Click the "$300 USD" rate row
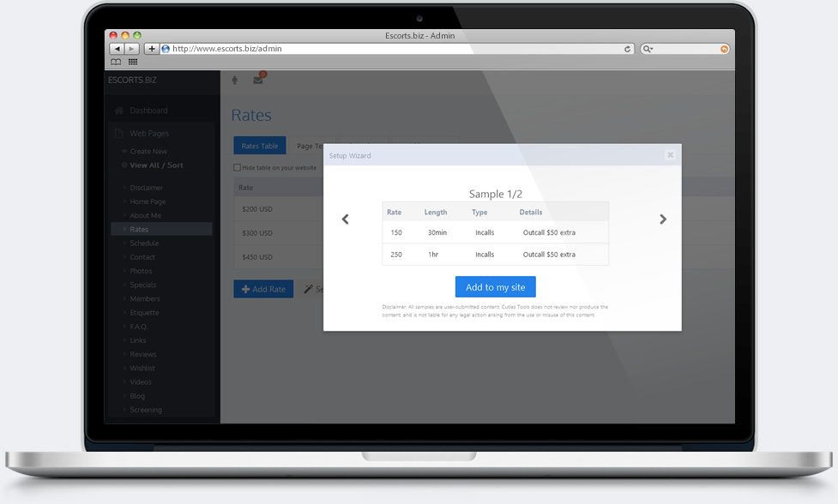 (x=257, y=233)
